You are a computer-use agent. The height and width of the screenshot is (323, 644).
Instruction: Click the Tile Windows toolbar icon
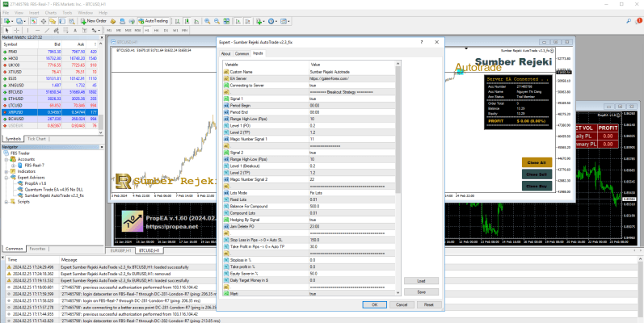226,21
